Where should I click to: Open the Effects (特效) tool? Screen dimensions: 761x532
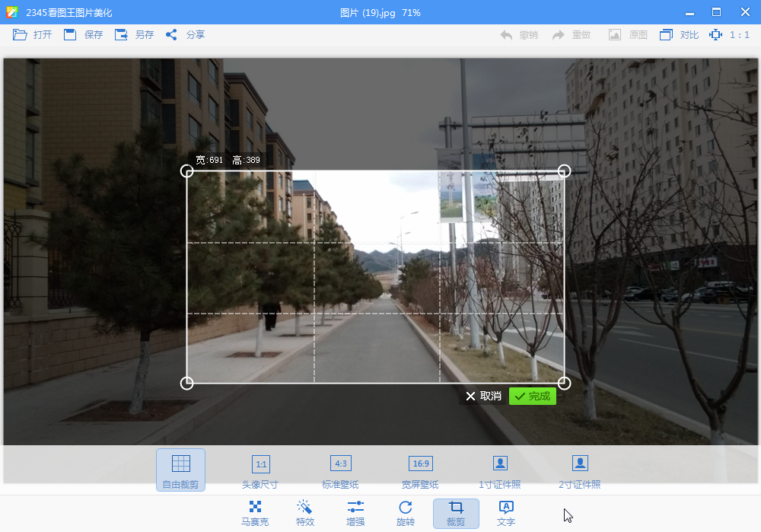304,513
